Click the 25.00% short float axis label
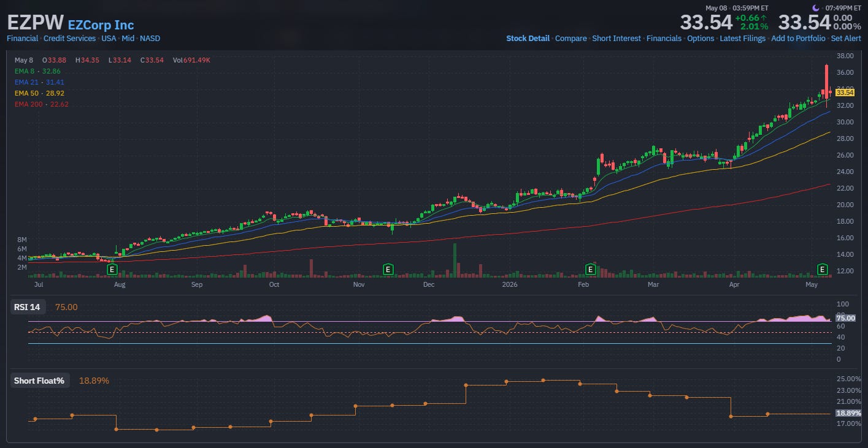This screenshot has height=448, width=868. [x=848, y=379]
